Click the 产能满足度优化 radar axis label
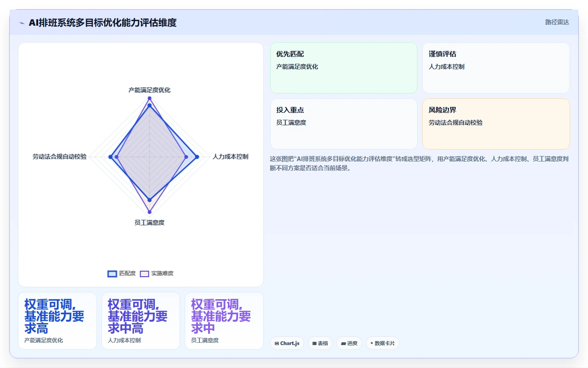The height and width of the screenshot is (368, 588). tap(149, 90)
